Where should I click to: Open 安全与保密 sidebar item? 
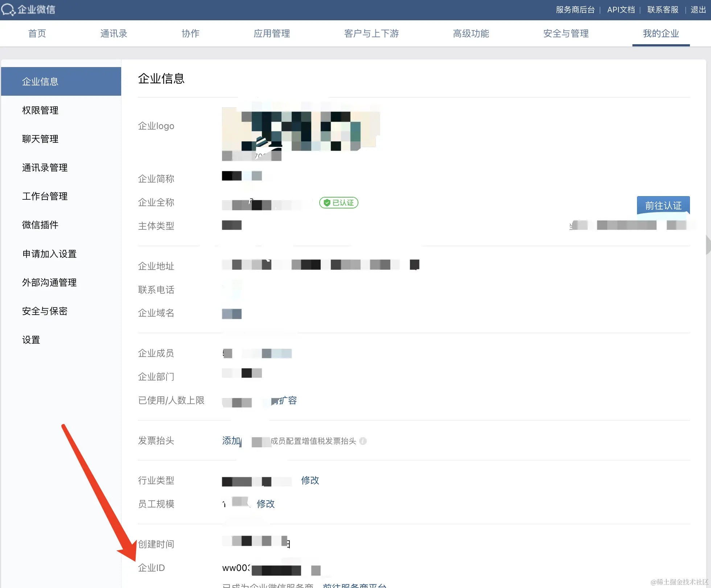click(x=45, y=311)
